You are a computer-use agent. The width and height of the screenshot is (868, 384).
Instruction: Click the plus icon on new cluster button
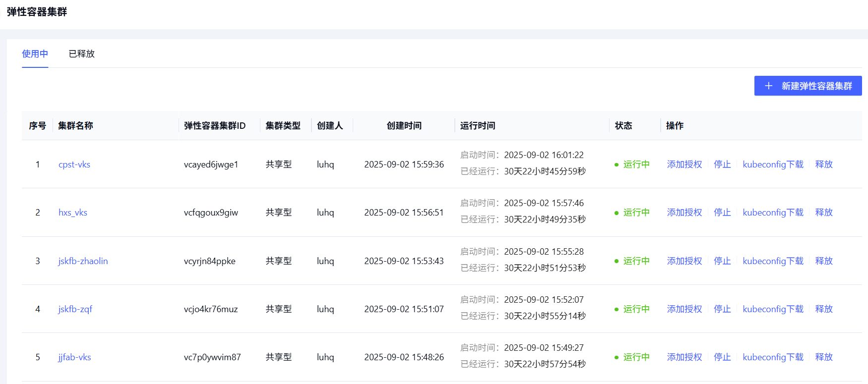pos(768,86)
